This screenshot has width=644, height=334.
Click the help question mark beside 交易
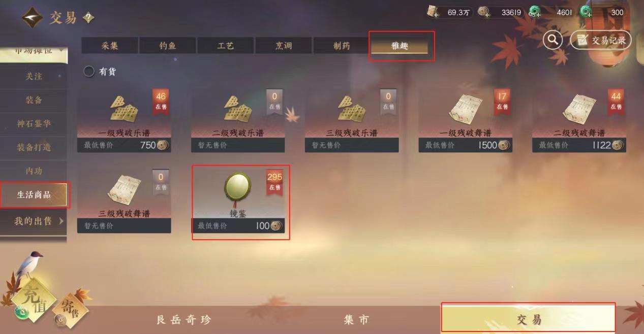point(88,18)
